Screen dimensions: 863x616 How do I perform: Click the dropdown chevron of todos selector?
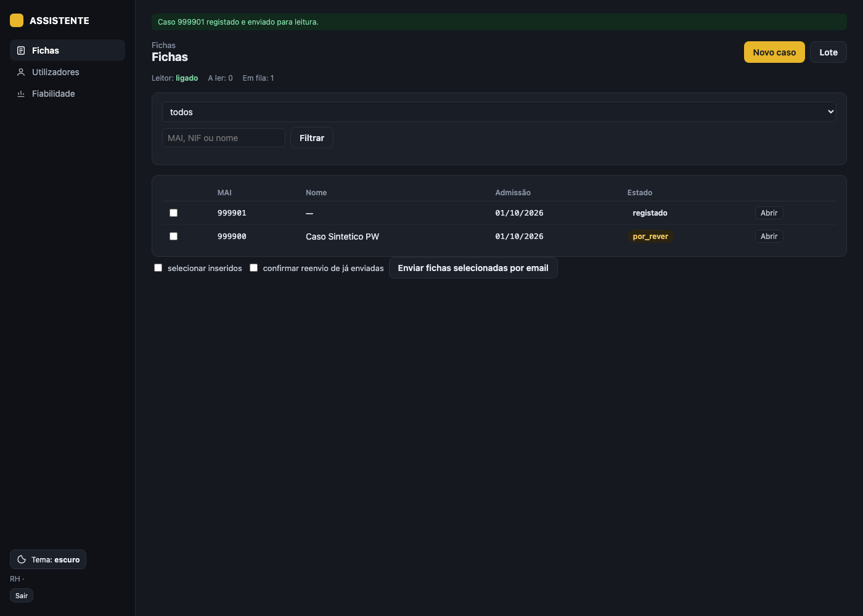tap(830, 112)
